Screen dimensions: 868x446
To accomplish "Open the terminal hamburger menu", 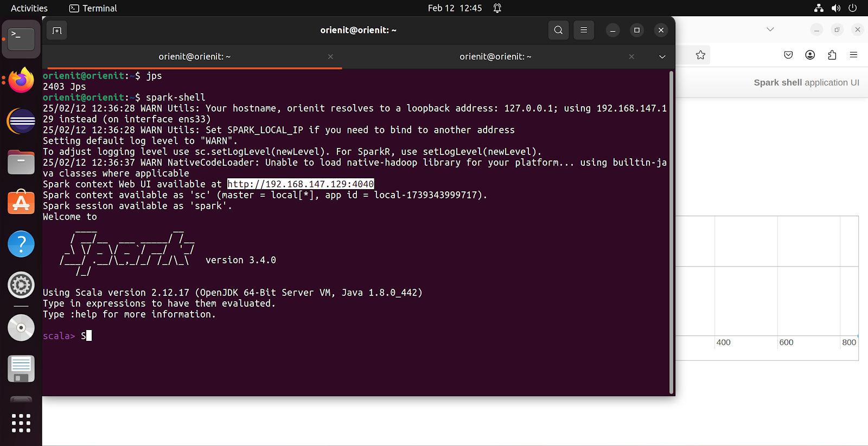I will (x=584, y=30).
